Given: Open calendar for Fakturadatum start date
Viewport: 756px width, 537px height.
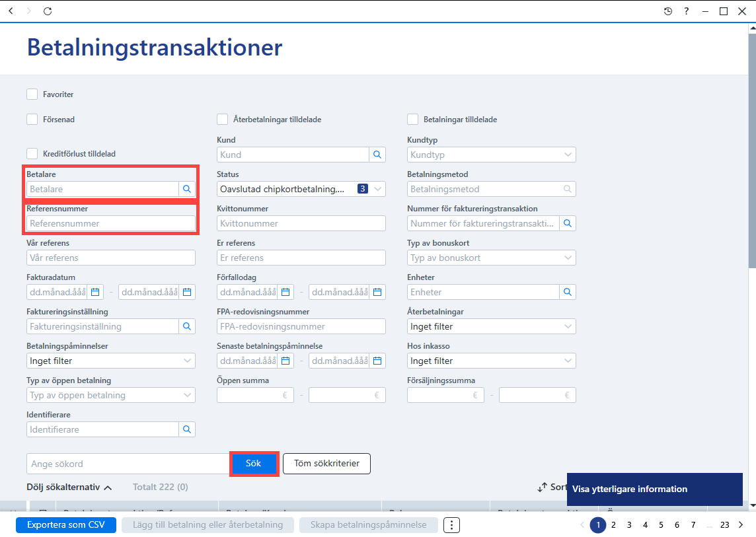Looking at the screenshot, I should (95, 292).
